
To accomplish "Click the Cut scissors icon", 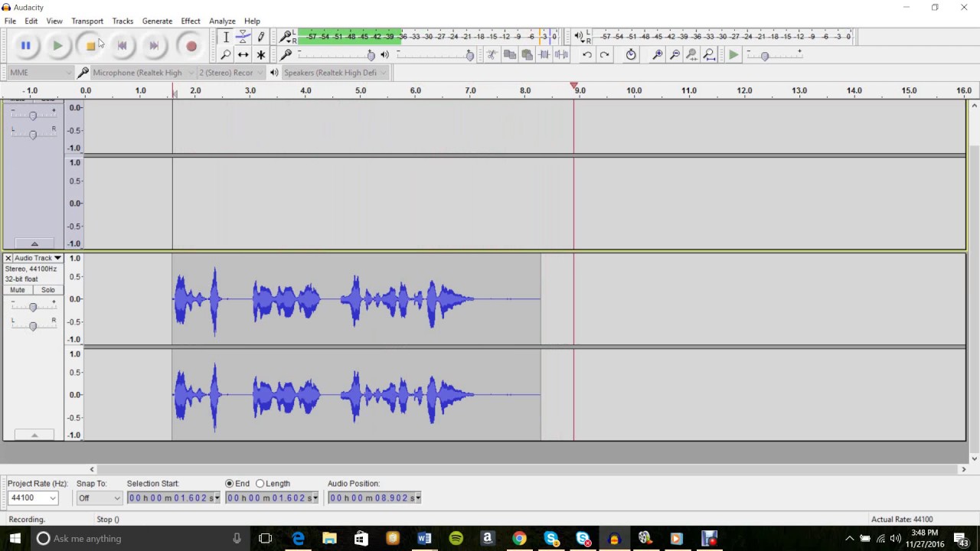I will pos(492,54).
